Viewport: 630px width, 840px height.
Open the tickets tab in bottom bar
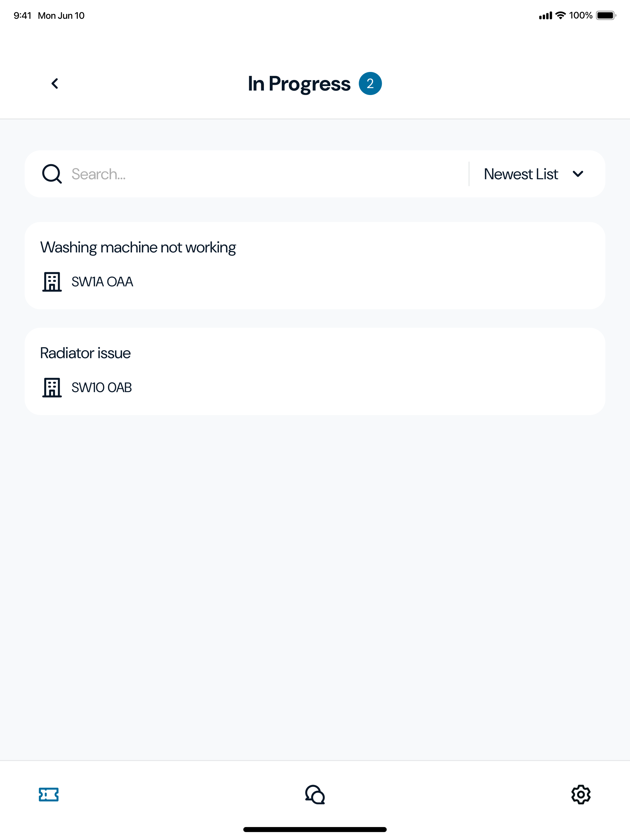(49, 794)
